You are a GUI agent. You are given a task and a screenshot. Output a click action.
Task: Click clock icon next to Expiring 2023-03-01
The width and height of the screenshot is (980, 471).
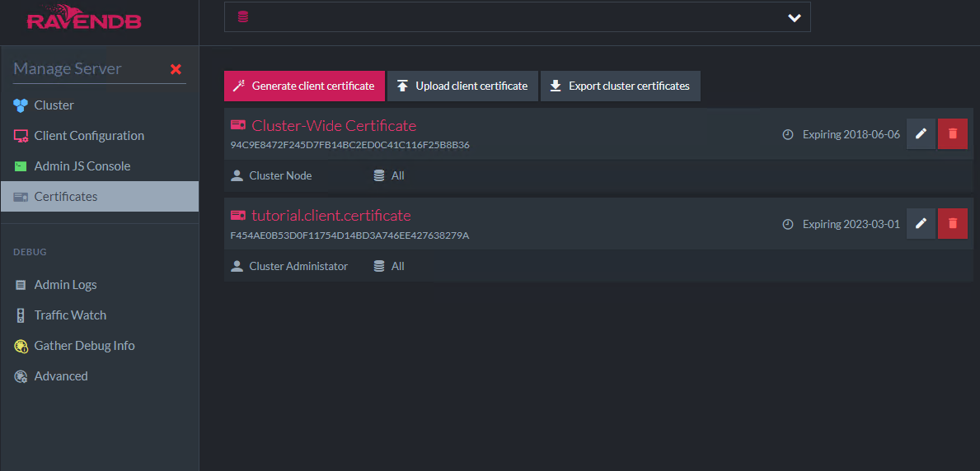click(x=788, y=224)
